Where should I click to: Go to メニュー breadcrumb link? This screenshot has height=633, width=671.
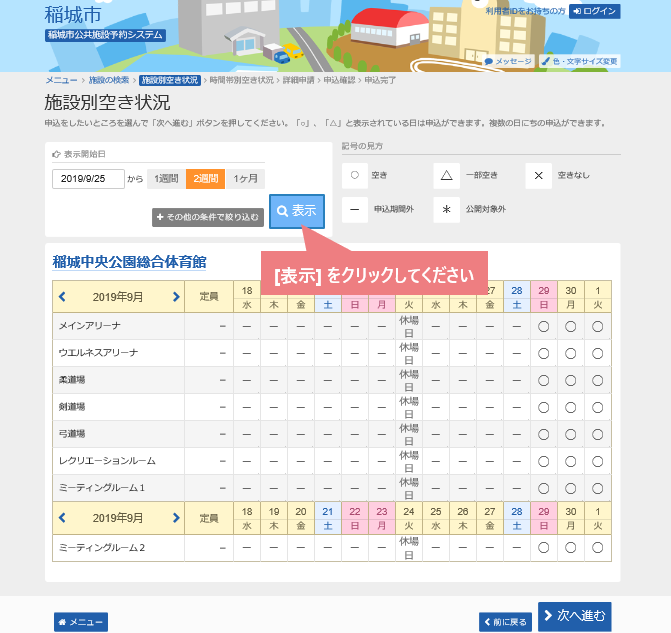62,80
